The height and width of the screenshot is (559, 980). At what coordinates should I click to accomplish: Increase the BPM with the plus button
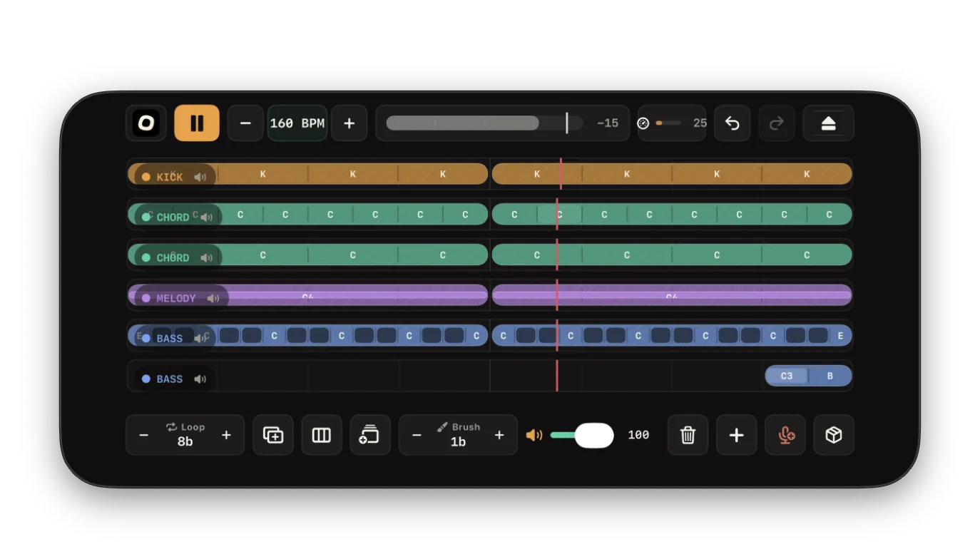point(349,123)
